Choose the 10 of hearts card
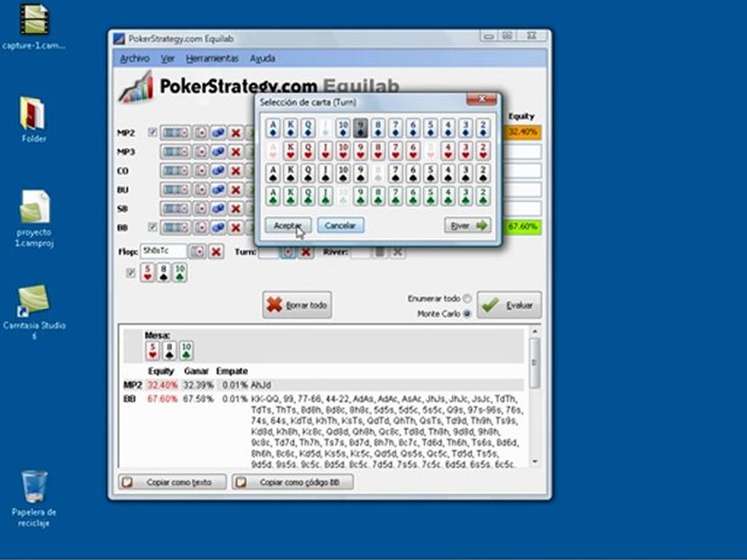This screenshot has width=747, height=560. (343, 151)
